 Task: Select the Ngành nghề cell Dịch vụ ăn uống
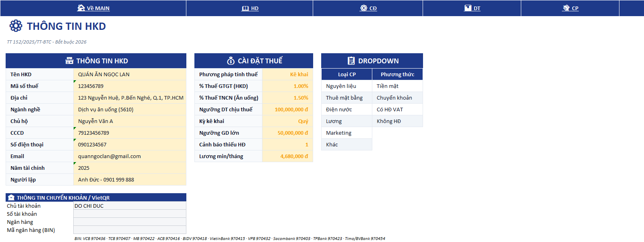[x=130, y=109]
